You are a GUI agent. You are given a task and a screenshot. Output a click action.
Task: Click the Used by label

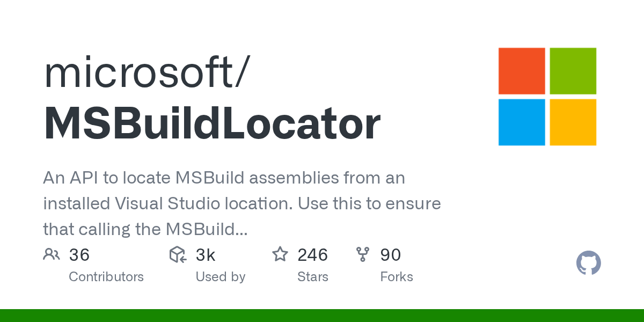[x=221, y=277]
